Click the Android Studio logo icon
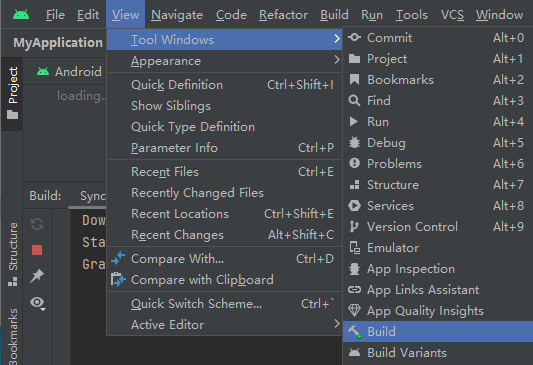Screen dimensions: 533x365 click(21, 15)
